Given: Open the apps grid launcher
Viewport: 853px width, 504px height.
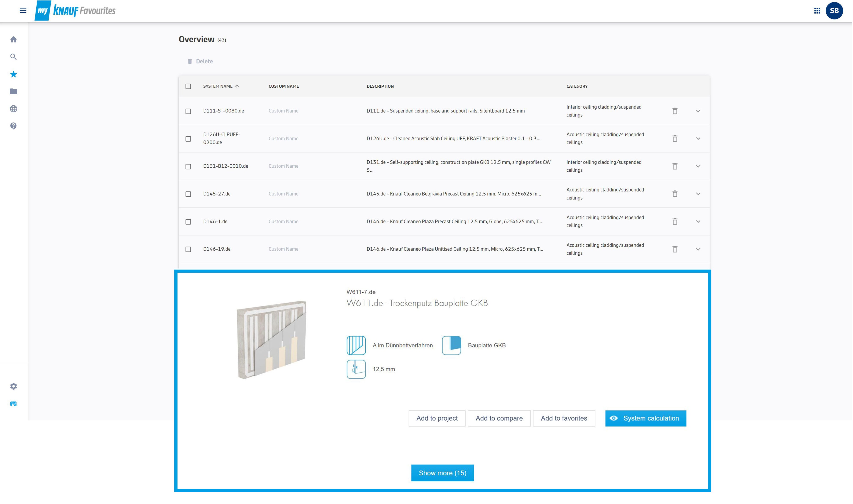Looking at the screenshot, I should pyautogui.click(x=817, y=11).
